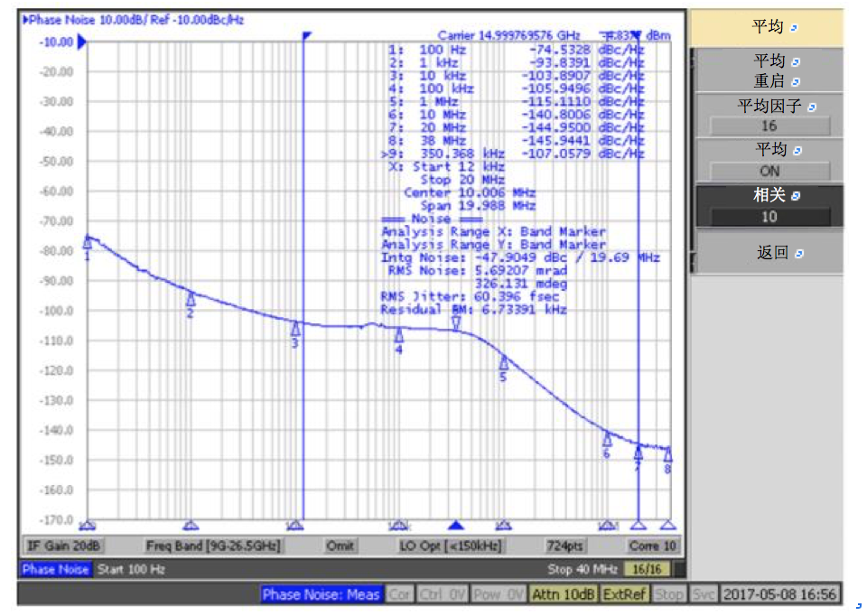Click the 平均因子 value field 16

click(769, 126)
